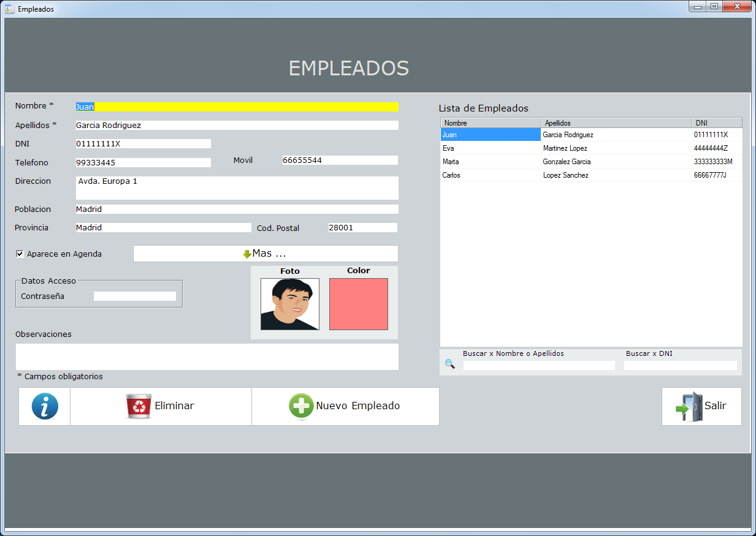Toggle the Aparece en Agenda checkbox
Screen dimensions: 756x536
(x=20, y=254)
